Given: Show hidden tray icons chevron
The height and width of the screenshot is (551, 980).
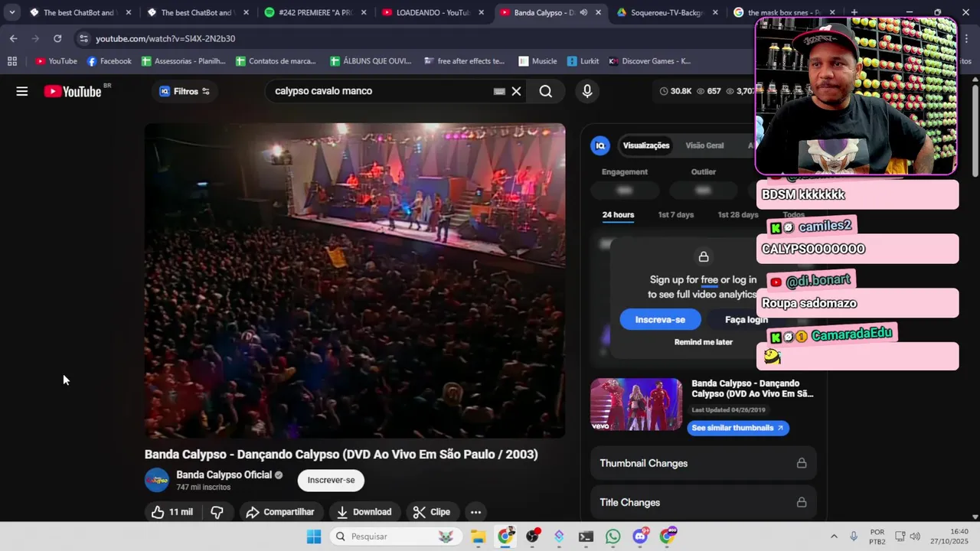Looking at the screenshot, I should [x=834, y=536].
